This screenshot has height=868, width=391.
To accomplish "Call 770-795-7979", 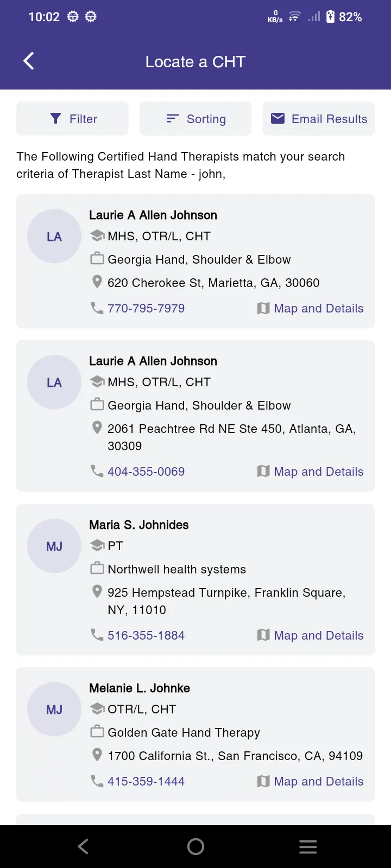I will point(146,308).
